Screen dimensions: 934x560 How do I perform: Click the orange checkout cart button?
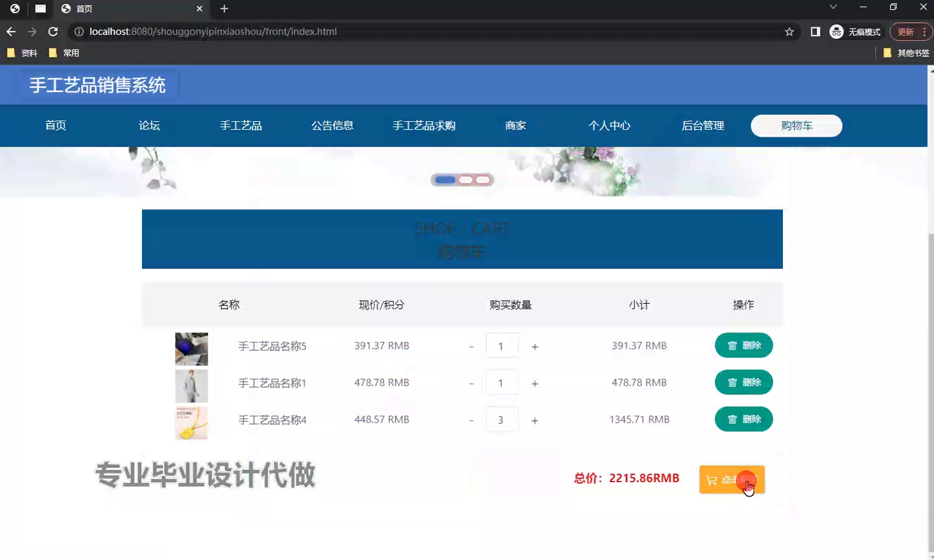[732, 480]
